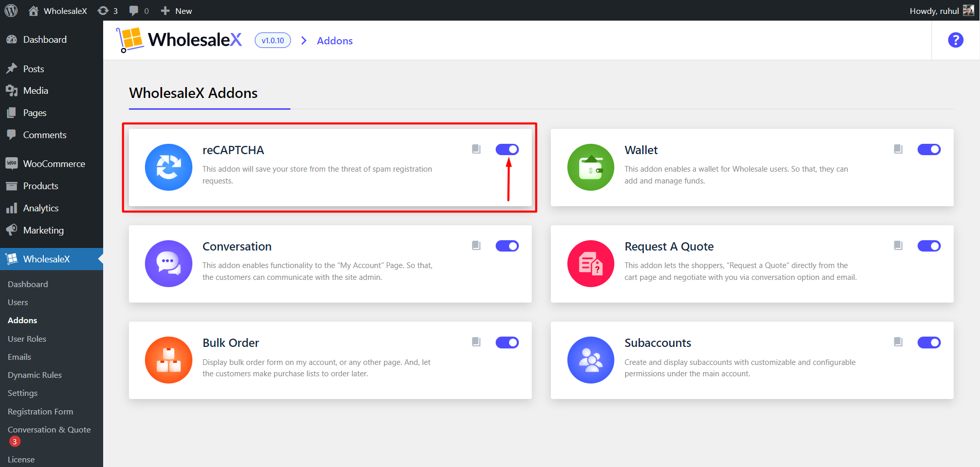Click the red 3 notification badge
The image size is (980, 467).
[x=14, y=441]
